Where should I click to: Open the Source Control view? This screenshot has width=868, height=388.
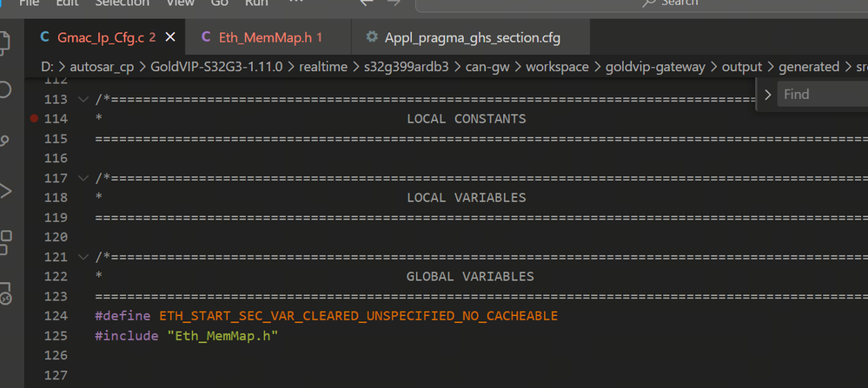[x=4, y=140]
